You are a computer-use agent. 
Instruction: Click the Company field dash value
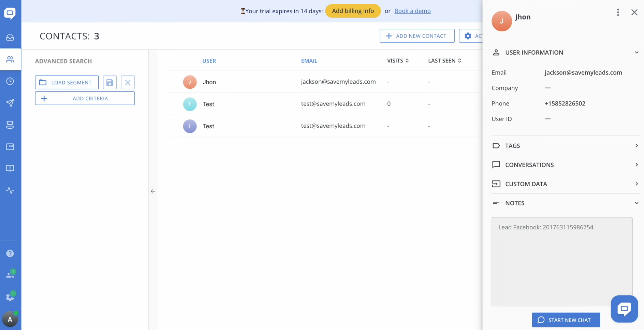[x=547, y=88]
